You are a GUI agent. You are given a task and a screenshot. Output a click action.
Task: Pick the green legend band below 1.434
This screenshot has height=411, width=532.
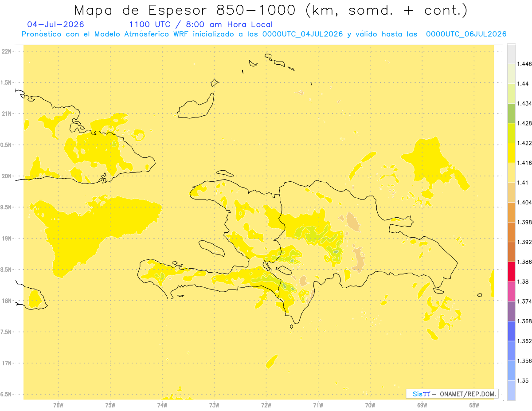(x=511, y=113)
